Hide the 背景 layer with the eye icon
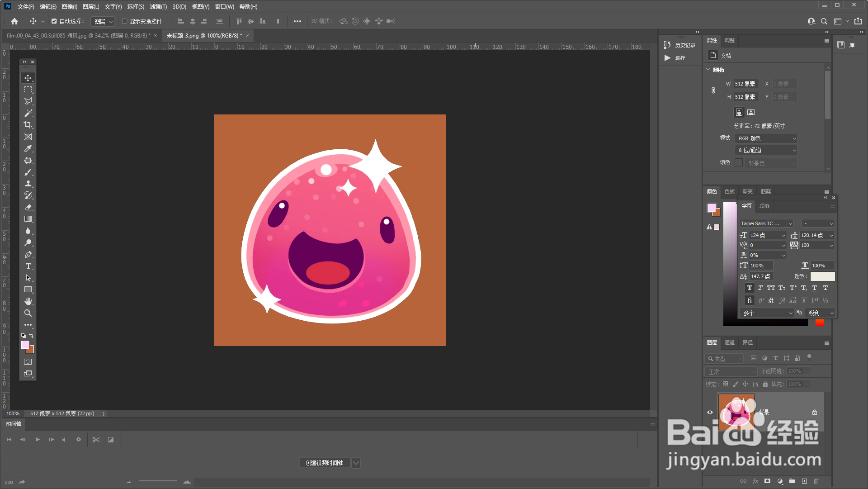This screenshot has width=868, height=489. (710, 412)
